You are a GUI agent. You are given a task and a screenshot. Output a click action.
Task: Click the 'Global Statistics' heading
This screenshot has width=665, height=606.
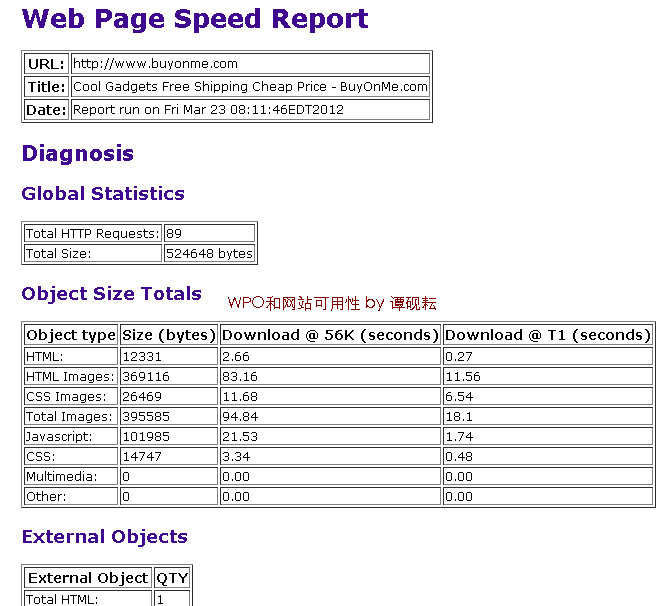click(x=103, y=194)
